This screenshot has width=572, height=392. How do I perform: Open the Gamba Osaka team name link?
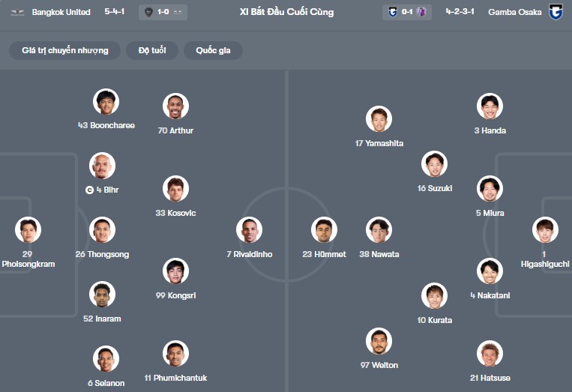[514, 12]
